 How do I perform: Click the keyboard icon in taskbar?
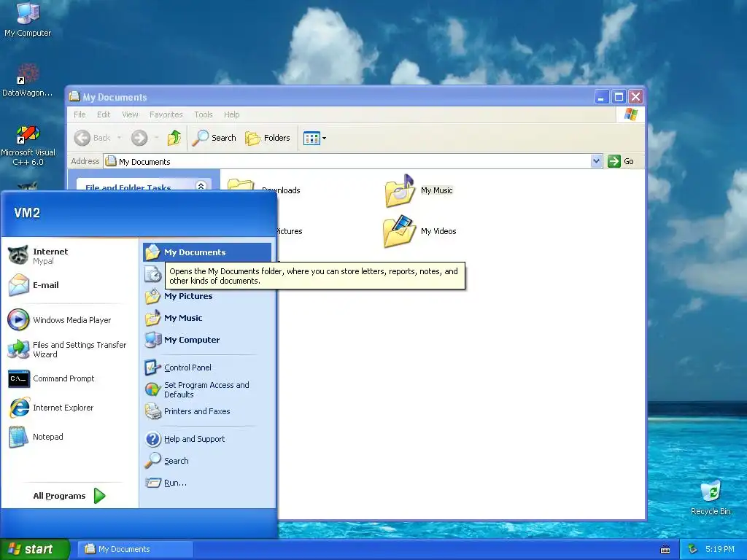[x=665, y=550]
